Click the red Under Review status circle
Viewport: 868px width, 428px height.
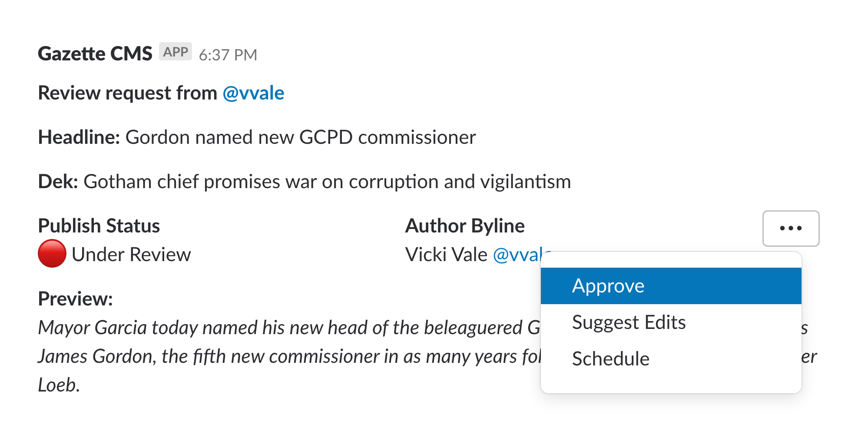[x=52, y=253]
